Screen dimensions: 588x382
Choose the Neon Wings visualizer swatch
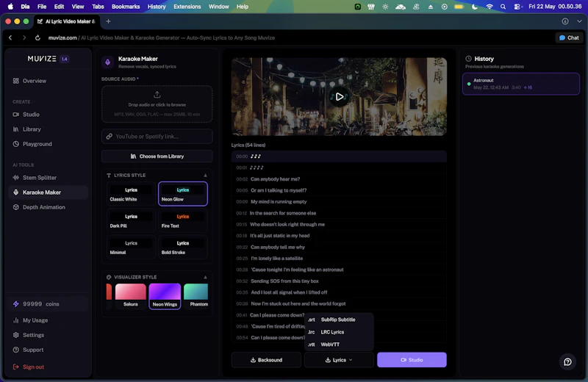tap(165, 296)
